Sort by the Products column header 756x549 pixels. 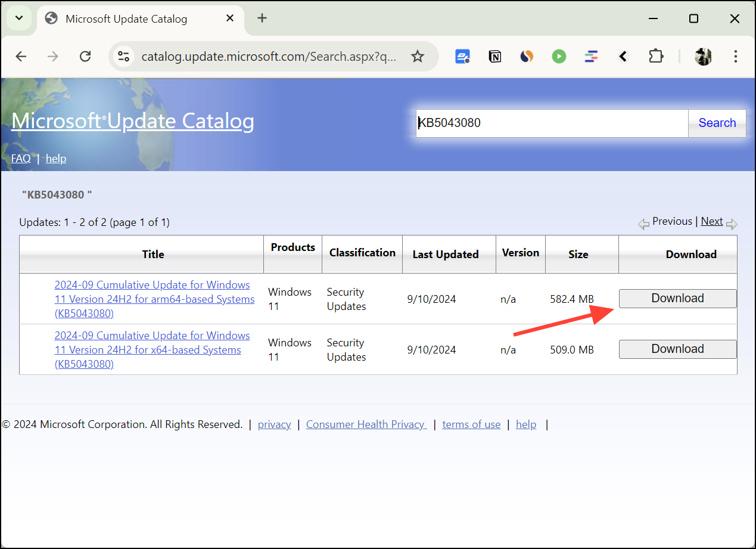(x=293, y=247)
